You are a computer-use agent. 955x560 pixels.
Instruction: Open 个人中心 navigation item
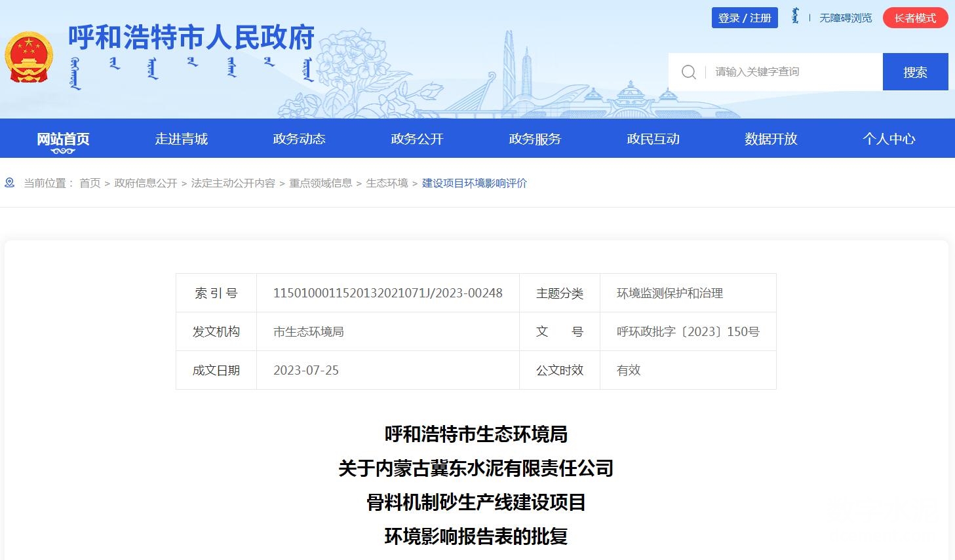[x=889, y=139]
